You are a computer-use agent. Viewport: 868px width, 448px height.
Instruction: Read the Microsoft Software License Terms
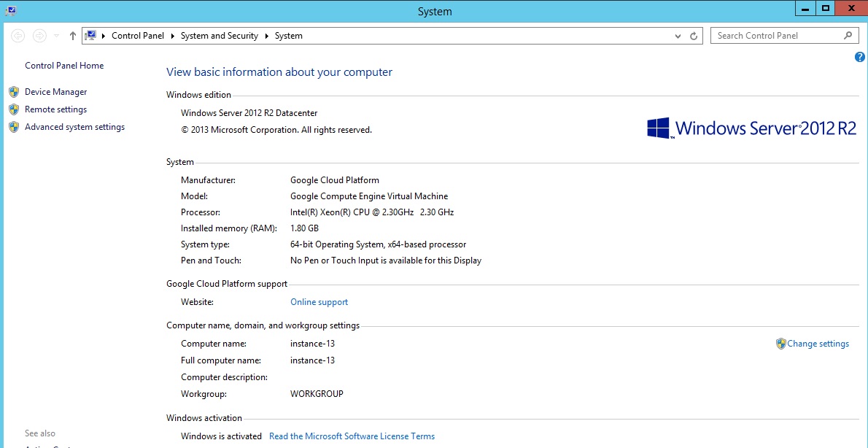pos(352,436)
